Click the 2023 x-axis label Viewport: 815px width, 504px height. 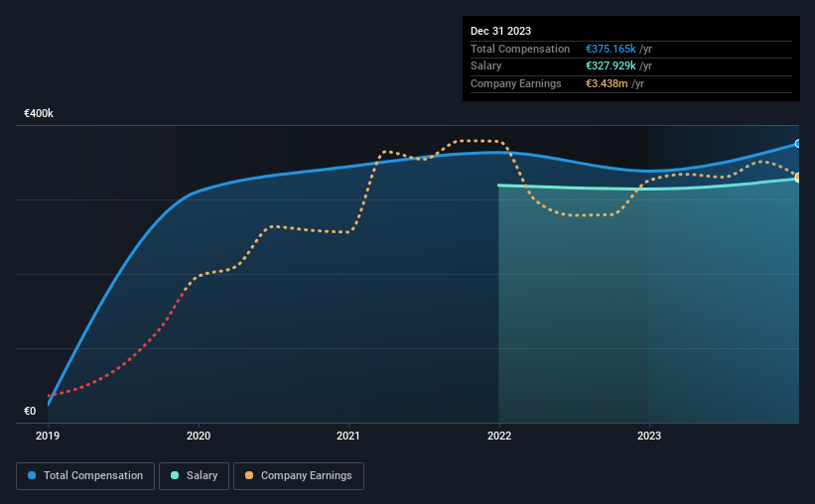click(649, 436)
